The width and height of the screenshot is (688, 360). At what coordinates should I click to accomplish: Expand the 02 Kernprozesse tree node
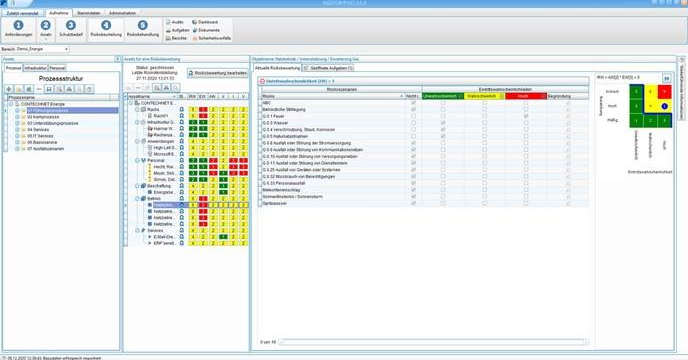[17, 117]
